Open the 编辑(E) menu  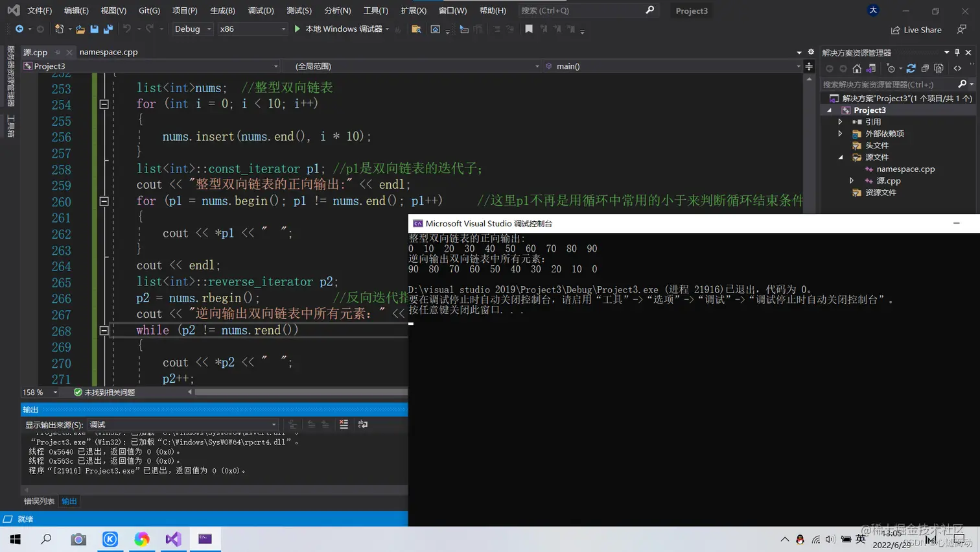tap(76, 10)
